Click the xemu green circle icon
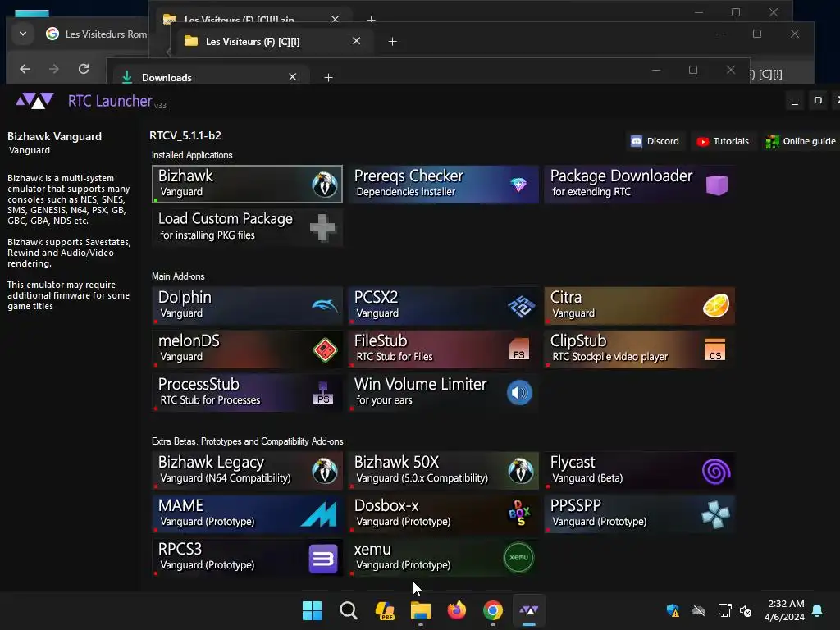Viewport: 840px width, 630px height. coord(518,558)
